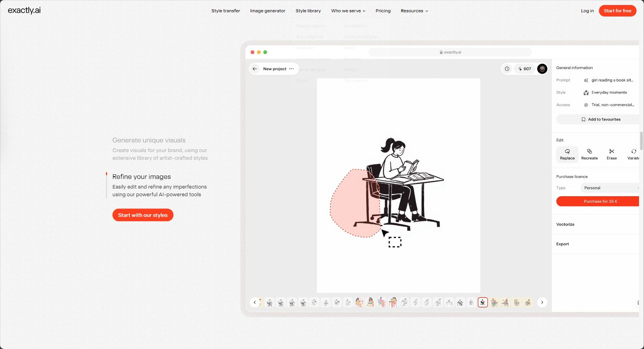Viewport: 644px width, 349px height.
Task: Open the history clock icon
Action: click(507, 69)
